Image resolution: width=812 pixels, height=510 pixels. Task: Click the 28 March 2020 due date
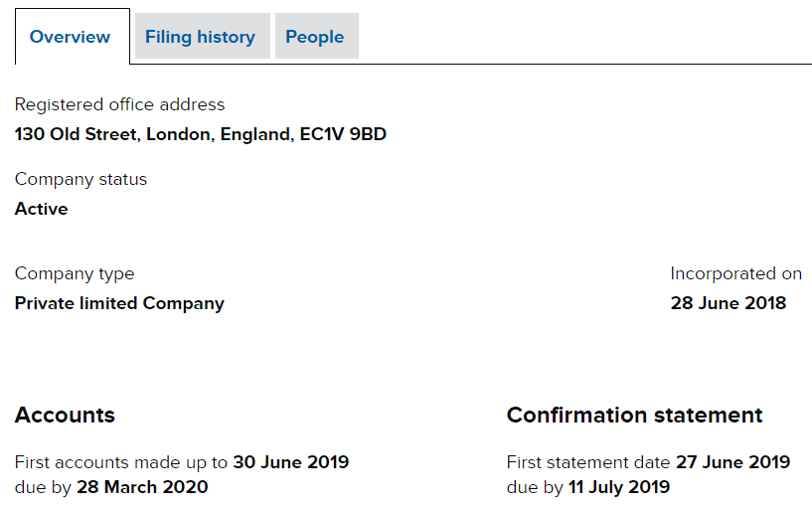(x=142, y=487)
